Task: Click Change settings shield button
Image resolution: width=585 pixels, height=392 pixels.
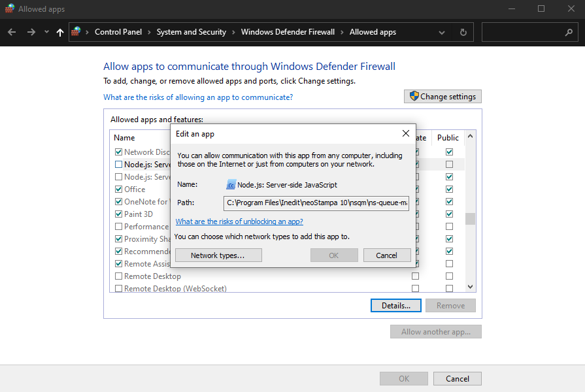Action: click(x=443, y=97)
